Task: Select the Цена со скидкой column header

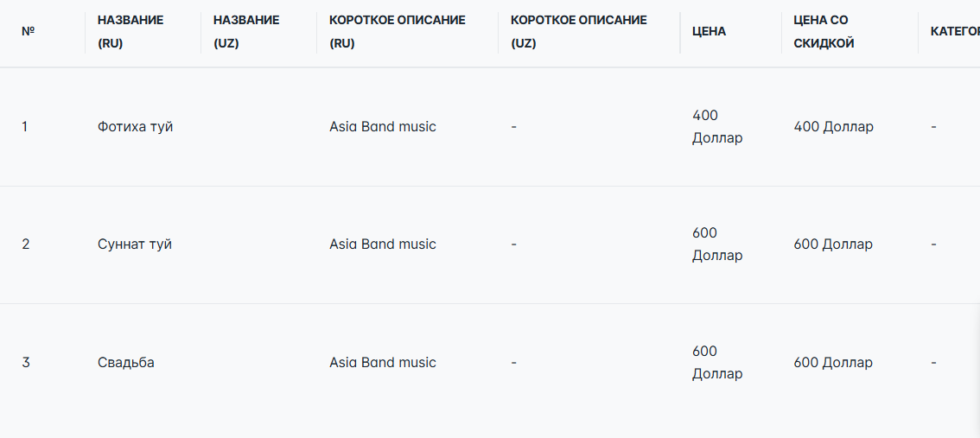Action: click(x=824, y=32)
